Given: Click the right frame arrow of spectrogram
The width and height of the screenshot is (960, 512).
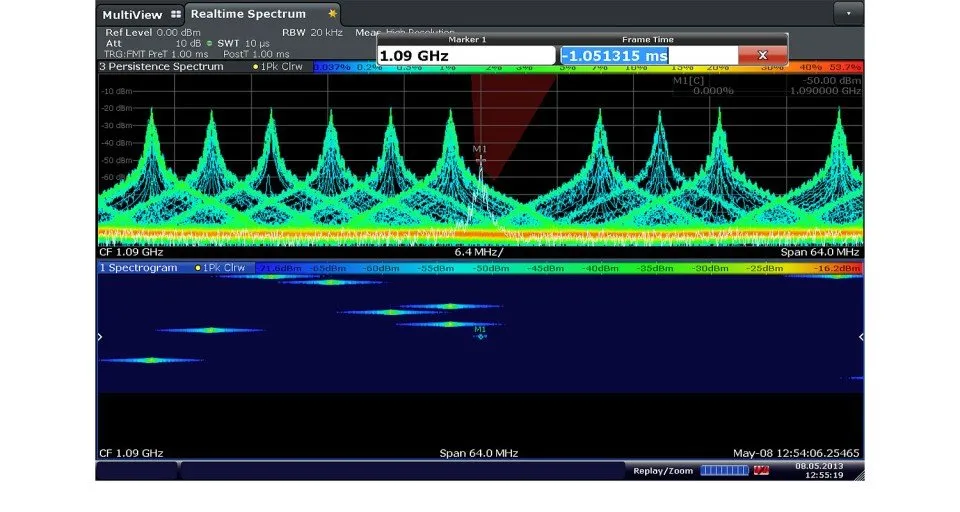Looking at the screenshot, I should coord(860,337).
